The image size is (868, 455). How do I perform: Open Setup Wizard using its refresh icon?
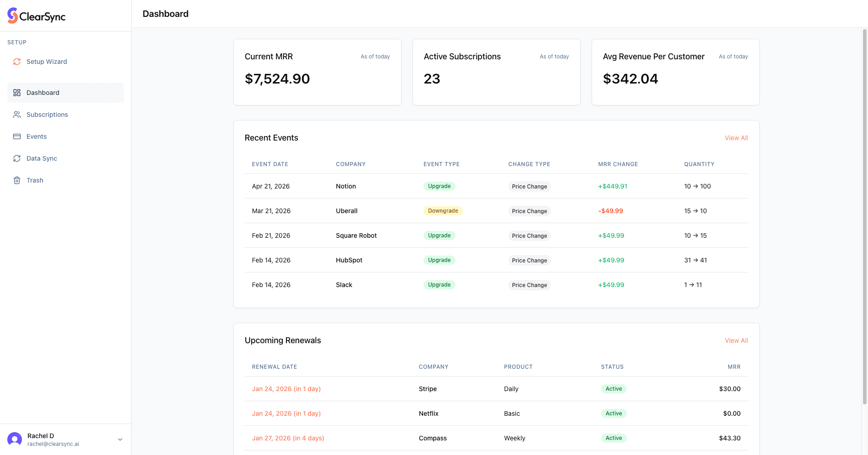click(17, 61)
